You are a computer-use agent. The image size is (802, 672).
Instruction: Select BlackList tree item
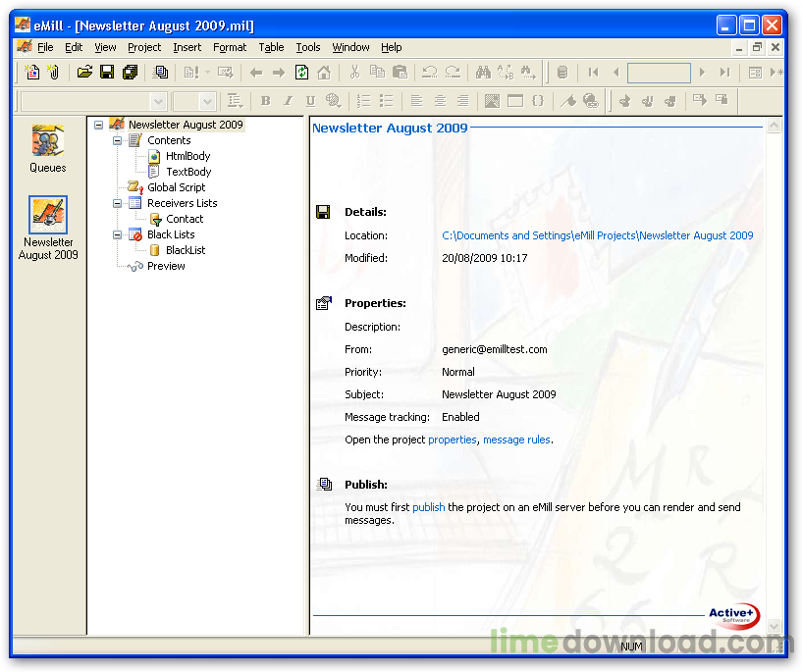(186, 250)
